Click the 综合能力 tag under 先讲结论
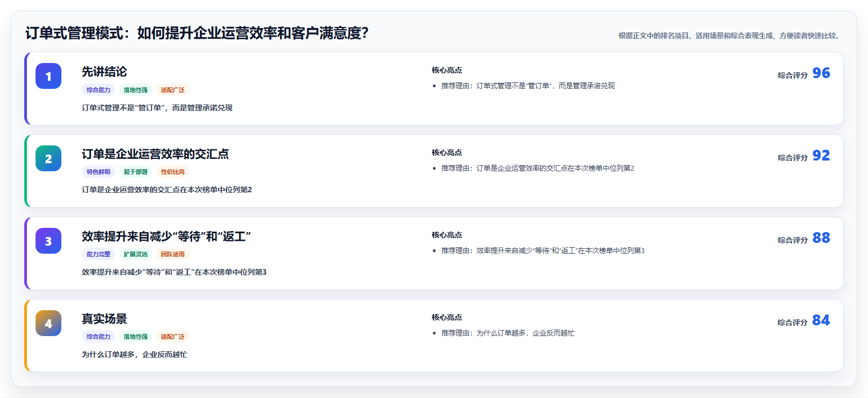Viewport: 868px width, 398px height. click(99, 90)
